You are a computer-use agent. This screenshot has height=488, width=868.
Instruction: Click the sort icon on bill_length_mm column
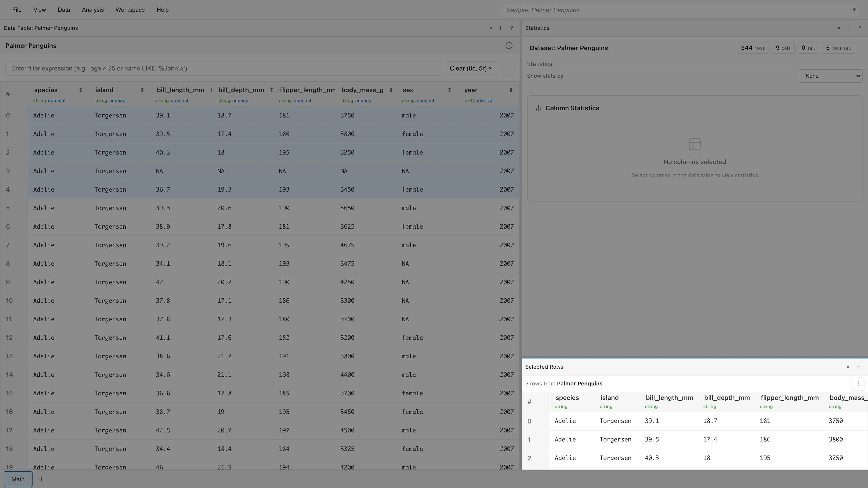pyautogui.click(x=211, y=90)
